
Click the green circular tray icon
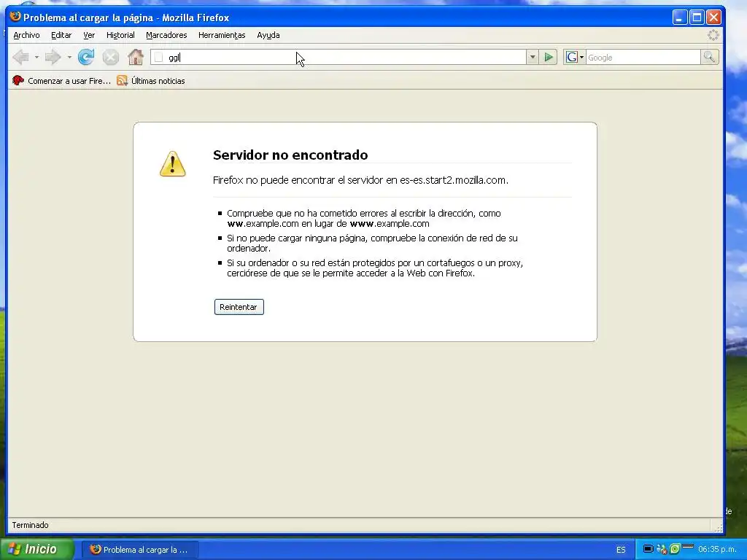675,549
